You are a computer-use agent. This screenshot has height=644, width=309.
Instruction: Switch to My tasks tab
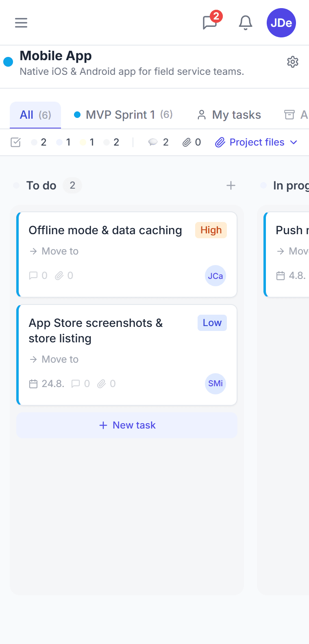click(x=229, y=115)
